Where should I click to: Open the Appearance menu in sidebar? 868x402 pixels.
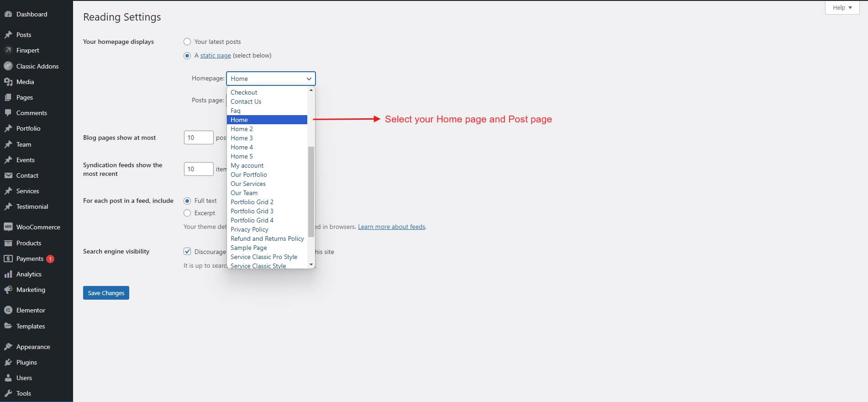33,347
